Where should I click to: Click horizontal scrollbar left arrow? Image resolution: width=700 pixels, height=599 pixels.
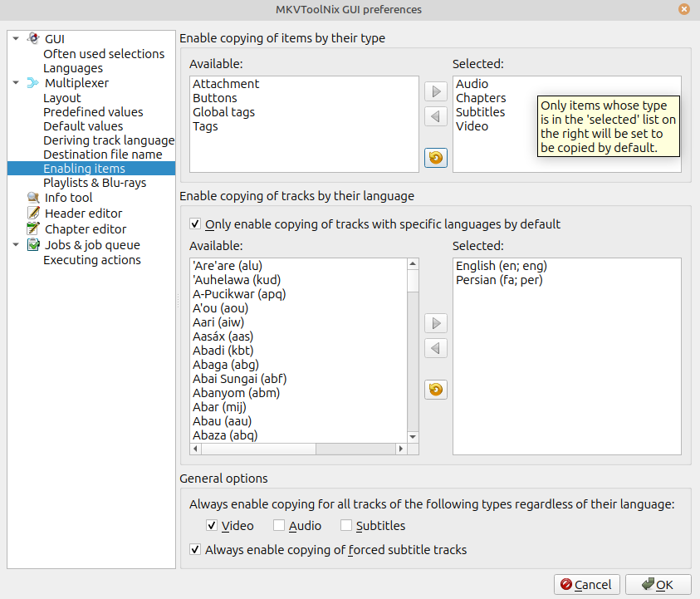195,449
